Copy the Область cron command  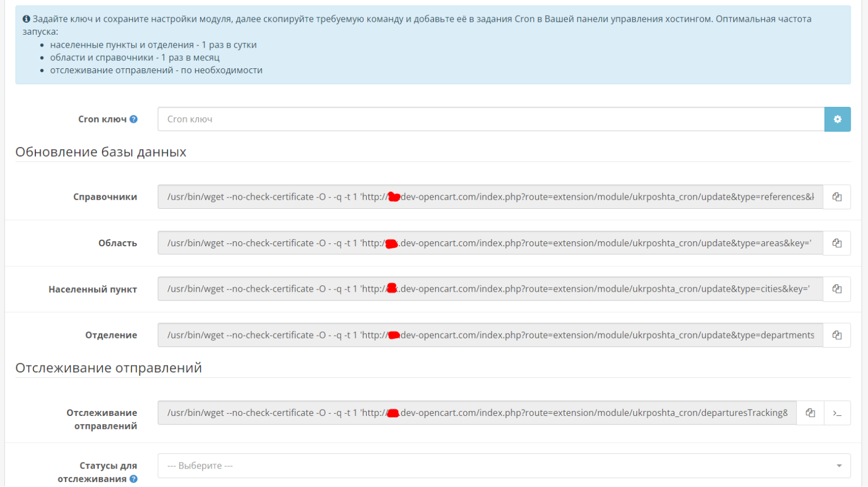pos(837,243)
